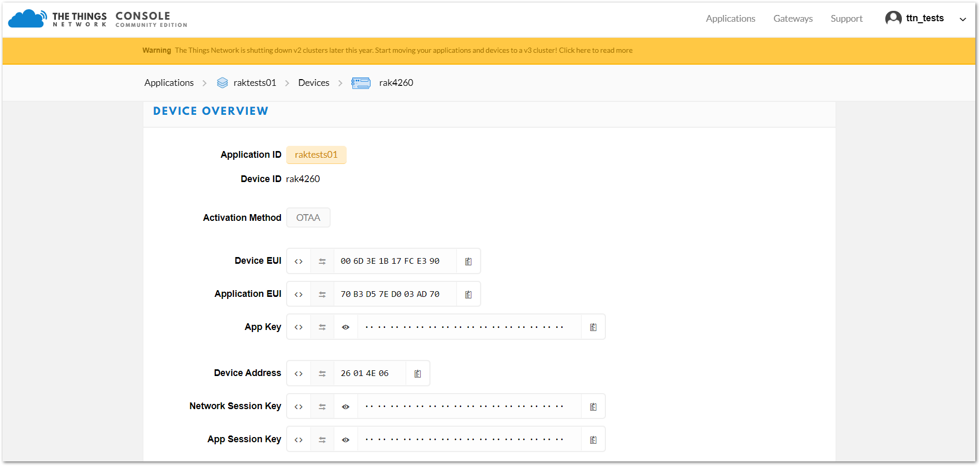The width and height of the screenshot is (980, 466).
Task: Go to Devices breadcrumb
Action: [x=314, y=83]
